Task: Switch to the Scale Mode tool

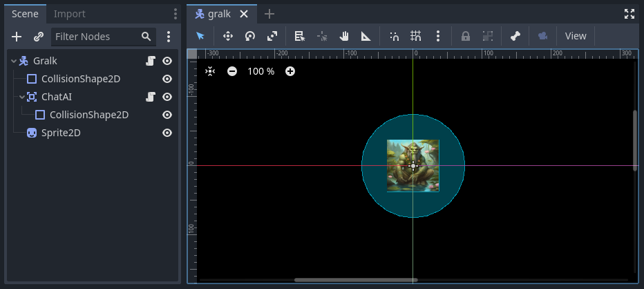Action: 272,36
